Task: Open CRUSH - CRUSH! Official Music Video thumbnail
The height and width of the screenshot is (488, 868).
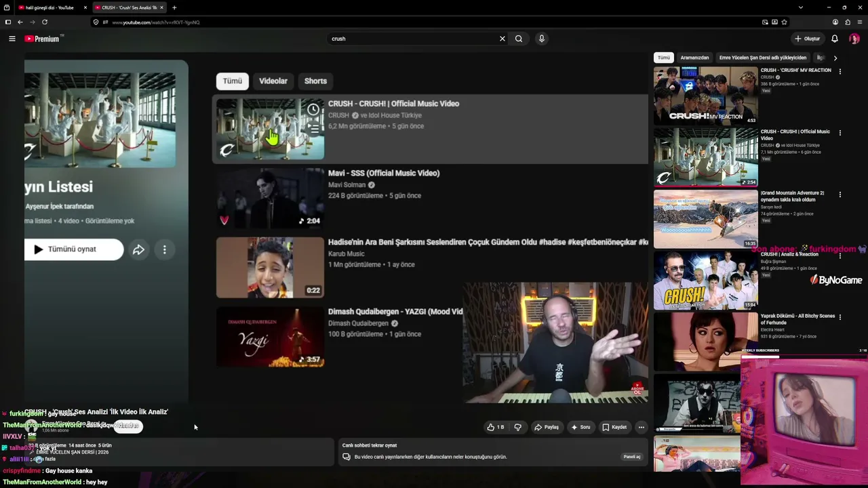Action: [270, 129]
